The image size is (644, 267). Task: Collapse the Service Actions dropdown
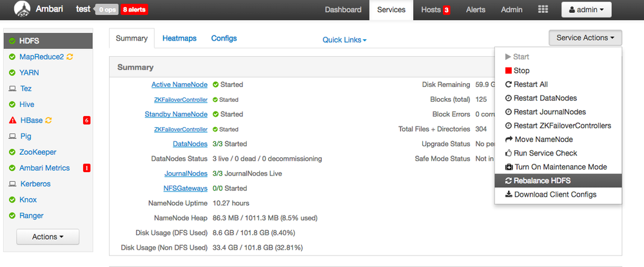pos(585,38)
